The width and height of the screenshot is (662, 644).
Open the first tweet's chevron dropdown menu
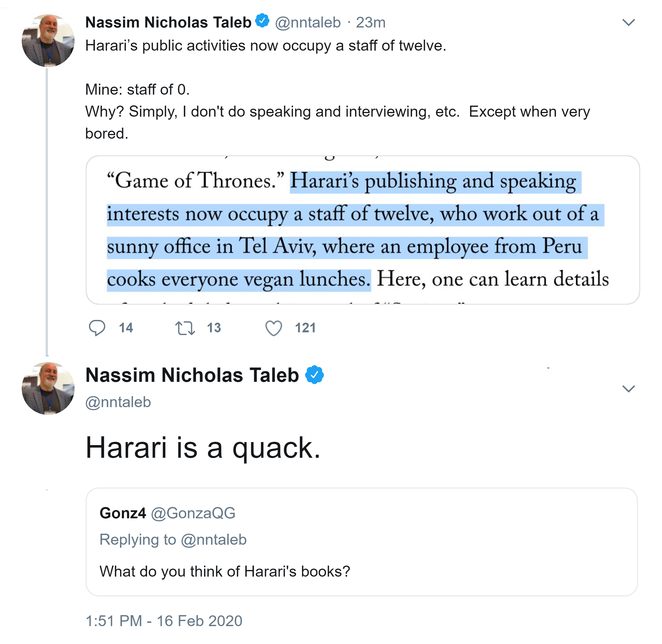click(x=628, y=23)
